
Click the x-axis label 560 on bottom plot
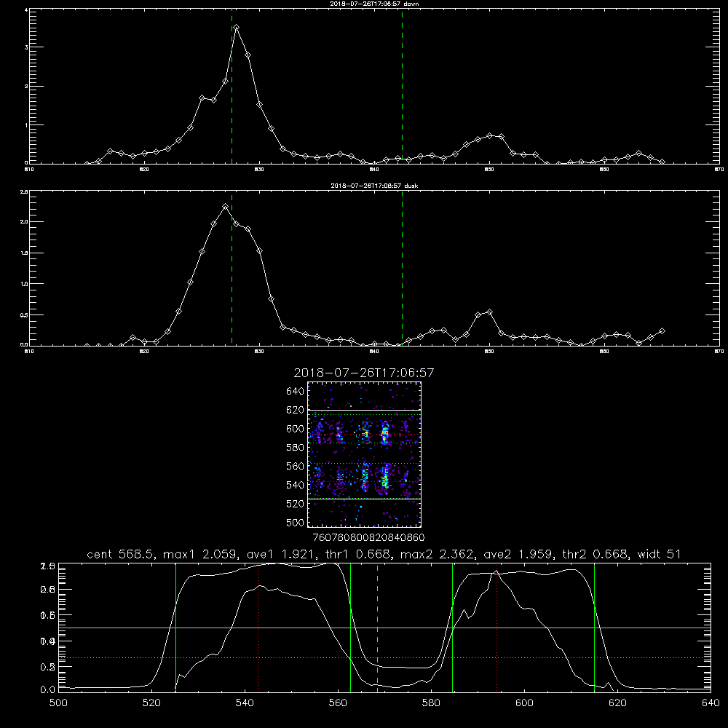click(x=338, y=703)
